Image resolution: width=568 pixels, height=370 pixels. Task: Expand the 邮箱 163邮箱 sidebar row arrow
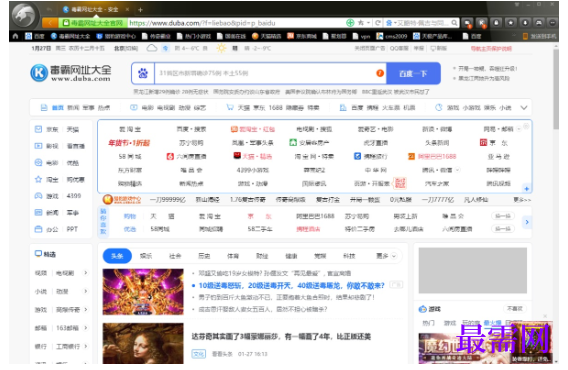86,328
